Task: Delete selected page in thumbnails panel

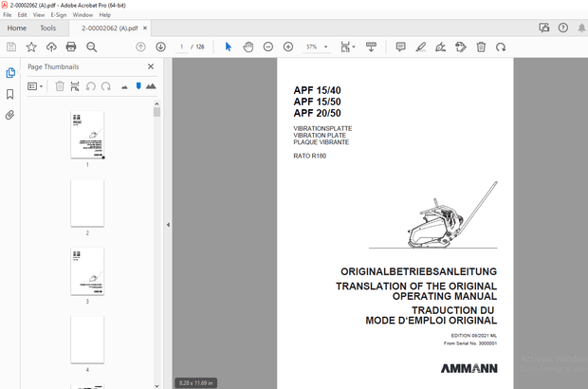Action: point(60,86)
